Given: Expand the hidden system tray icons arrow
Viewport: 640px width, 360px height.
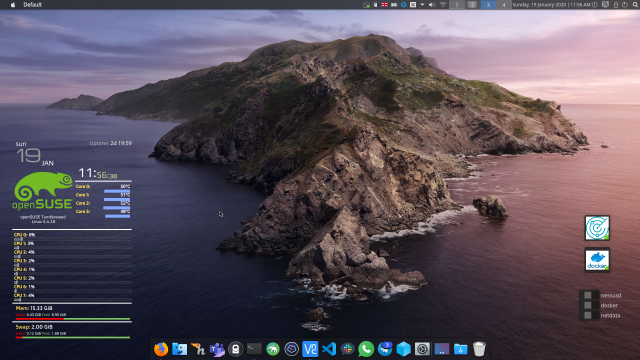Looking at the screenshot, I should pos(422,5).
